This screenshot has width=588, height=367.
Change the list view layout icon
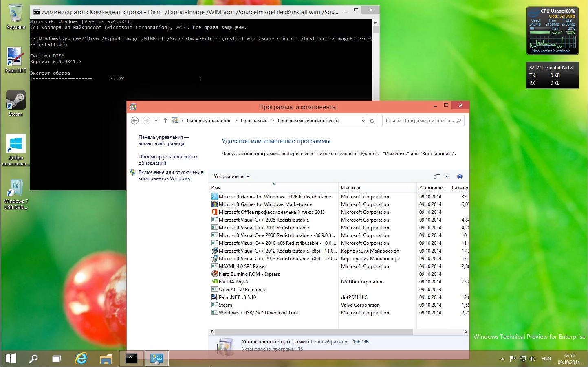pos(437,176)
